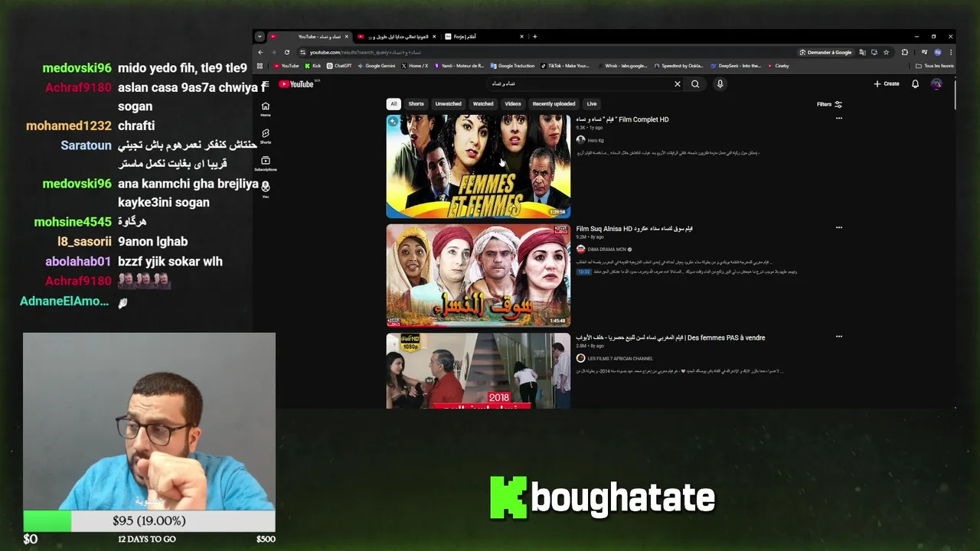Click the Demander à Google button
This screenshot has height=551, width=980.
coord(825,52)
